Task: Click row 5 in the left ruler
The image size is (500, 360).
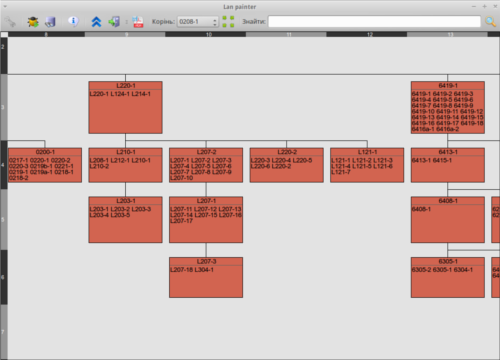Action: click(x=4, y=220)
